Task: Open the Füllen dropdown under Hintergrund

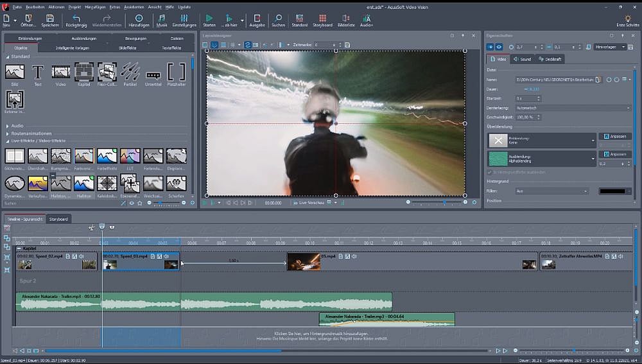Action: pyautogui.click(x=552, y=191)
